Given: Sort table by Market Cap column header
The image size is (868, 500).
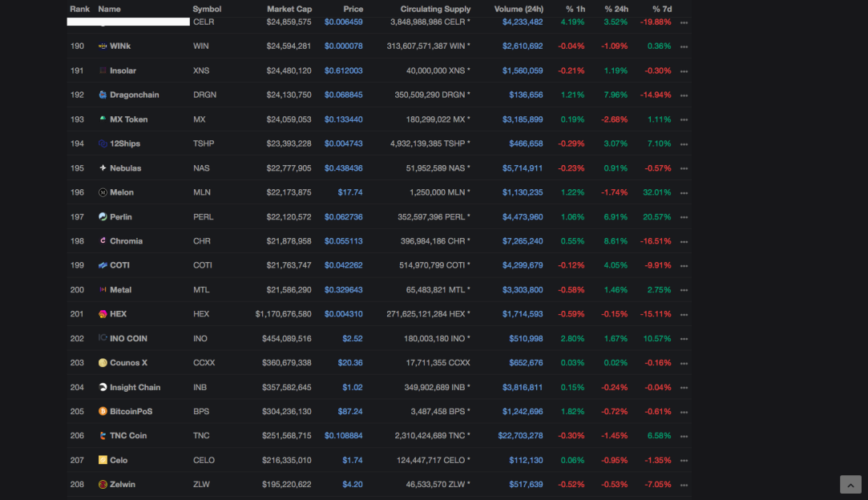Looking at the screenshot, I should pos(289,9).
